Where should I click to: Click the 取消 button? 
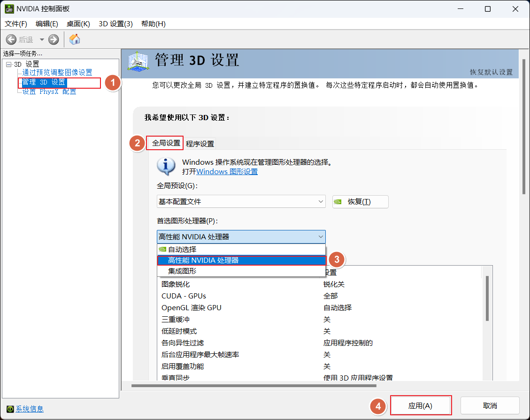pyautogui.click(x=490, y=405)
